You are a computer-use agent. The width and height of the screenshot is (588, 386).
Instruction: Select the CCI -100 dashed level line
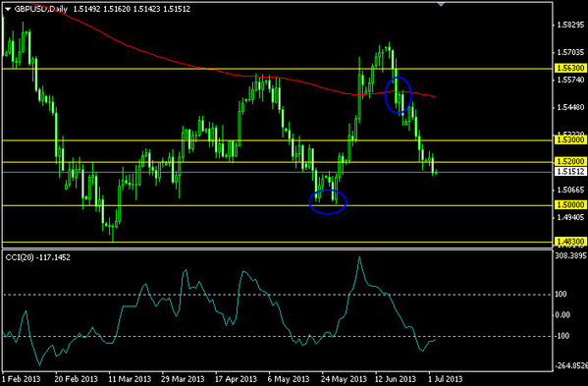pos(278,336)
